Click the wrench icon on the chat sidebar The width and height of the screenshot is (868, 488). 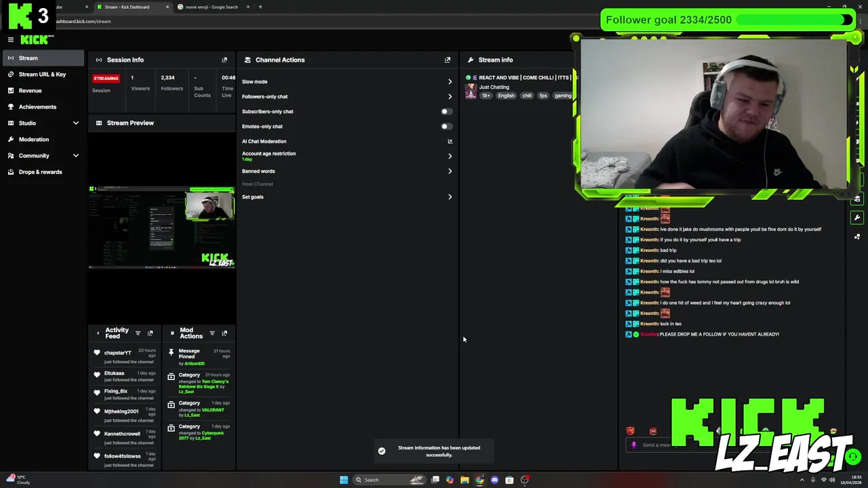[857, 218]
